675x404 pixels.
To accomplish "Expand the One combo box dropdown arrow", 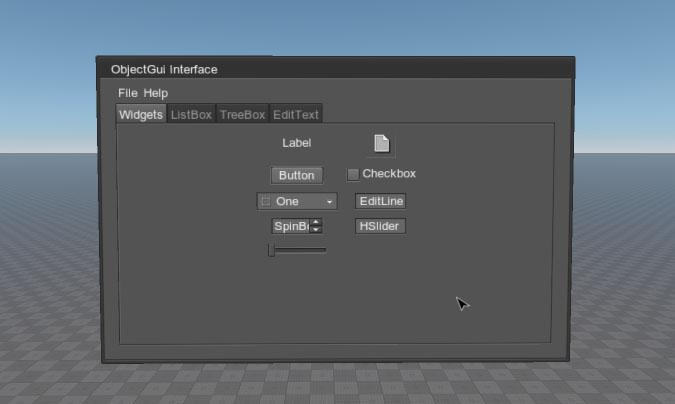I will [329, 202].
